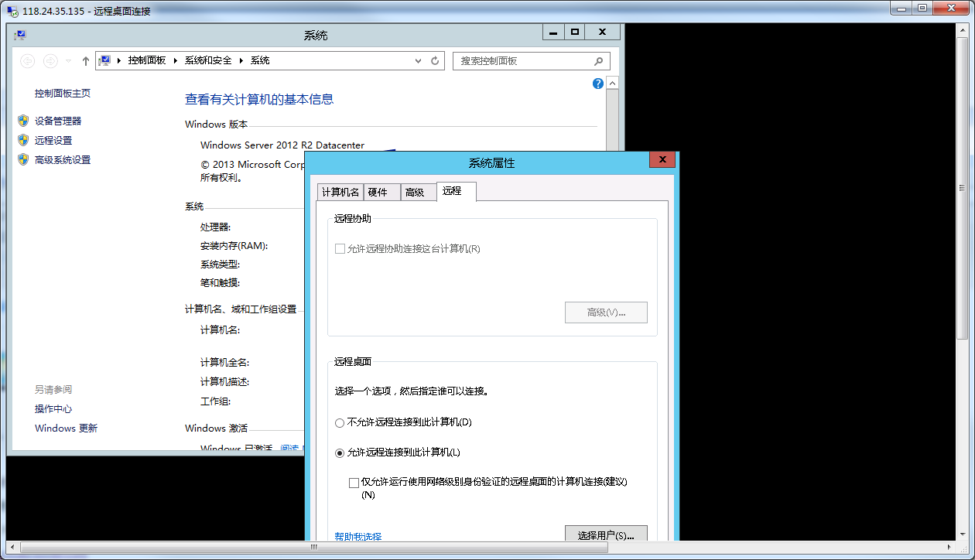Click the 选择用户(S)... button
This screenshot has height=560, width=975.
pyautogui.click(x=606, y=535)
